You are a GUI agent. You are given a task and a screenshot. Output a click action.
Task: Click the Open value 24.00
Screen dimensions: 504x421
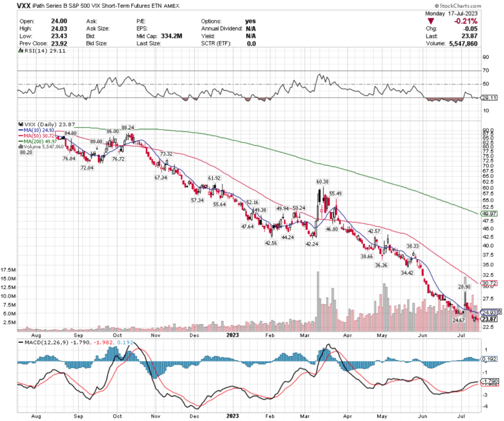pos(59,21)
